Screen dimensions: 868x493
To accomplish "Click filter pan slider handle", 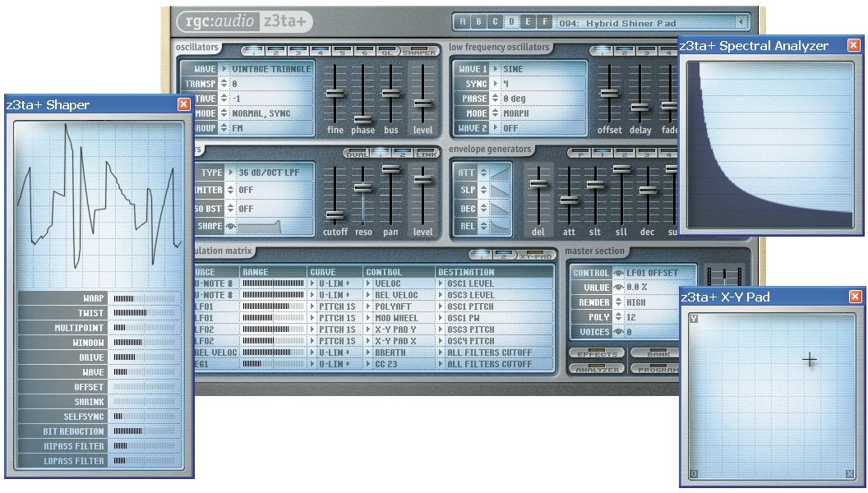I will coord(390,168).
